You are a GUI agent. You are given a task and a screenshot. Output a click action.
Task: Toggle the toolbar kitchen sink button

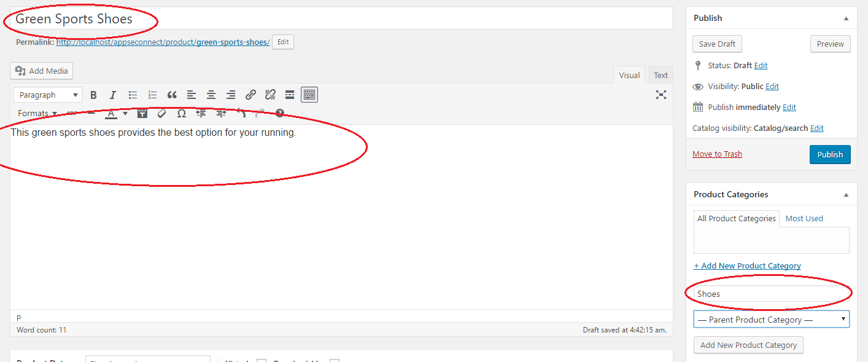click(309, 95)
